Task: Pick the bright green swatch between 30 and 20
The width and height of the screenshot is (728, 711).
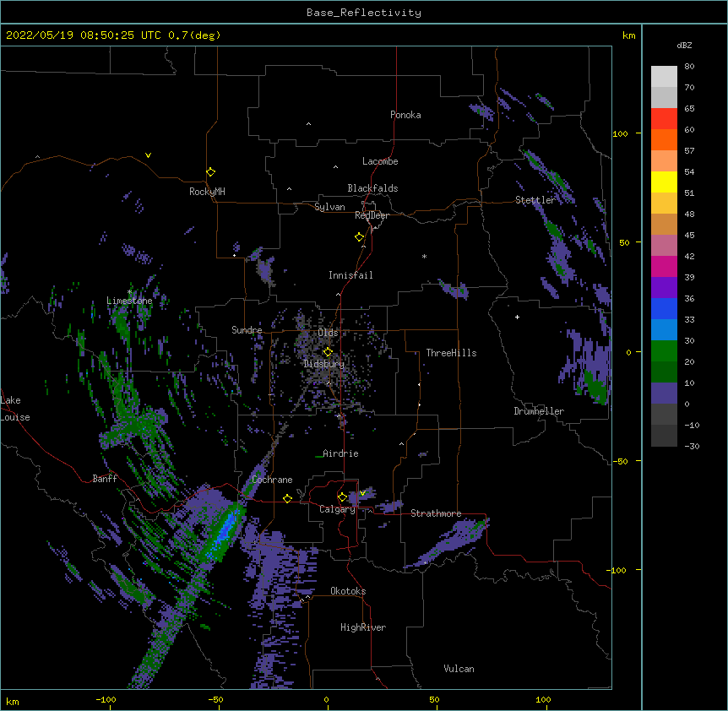Action: coord(664,351)
